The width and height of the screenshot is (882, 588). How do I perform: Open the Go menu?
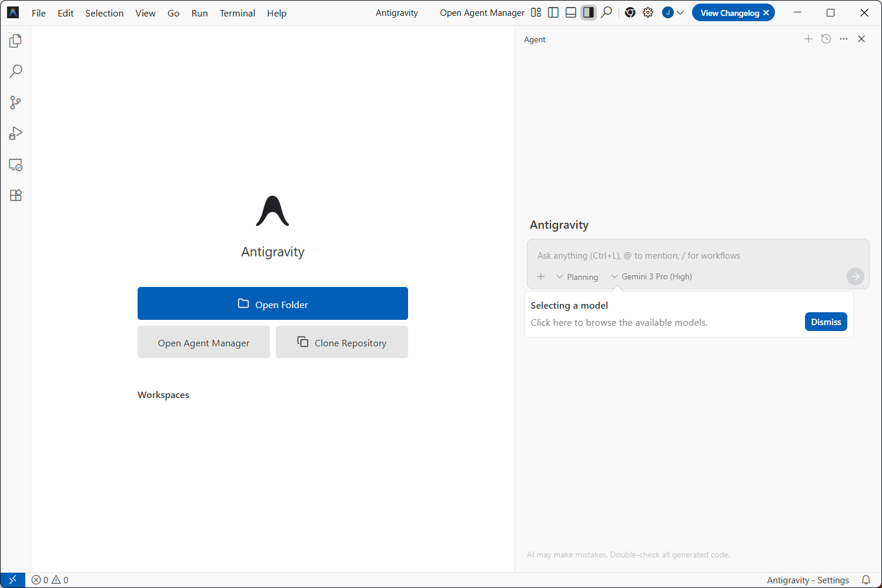coord(173,13)
